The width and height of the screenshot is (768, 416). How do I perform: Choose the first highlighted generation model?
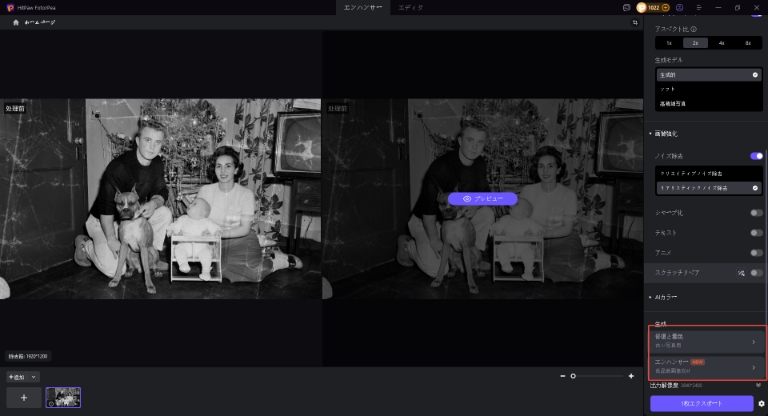pos(709,75)
